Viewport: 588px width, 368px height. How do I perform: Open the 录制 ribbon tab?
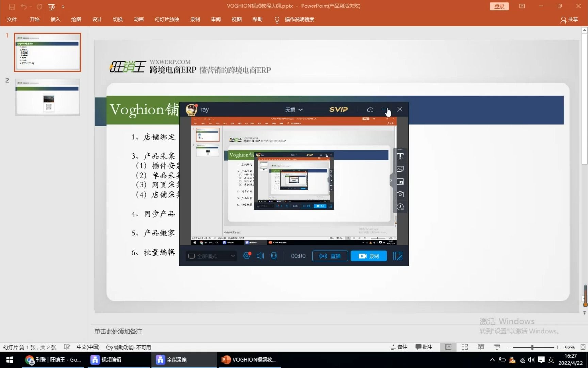195,19
